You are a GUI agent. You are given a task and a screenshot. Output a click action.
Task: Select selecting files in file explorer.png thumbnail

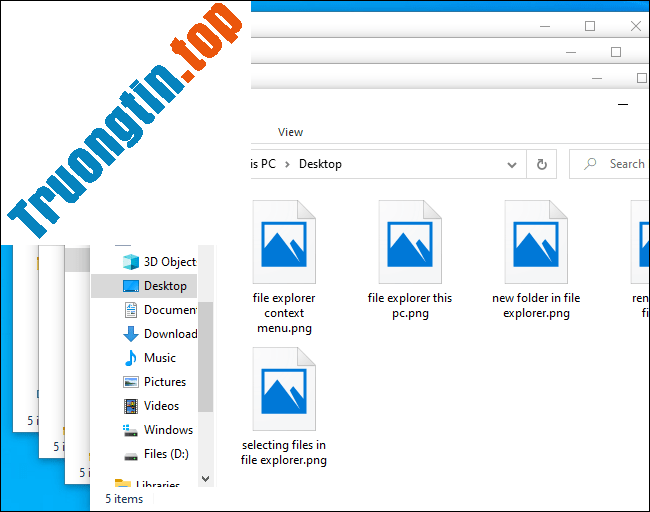click(x=284, y=388)
